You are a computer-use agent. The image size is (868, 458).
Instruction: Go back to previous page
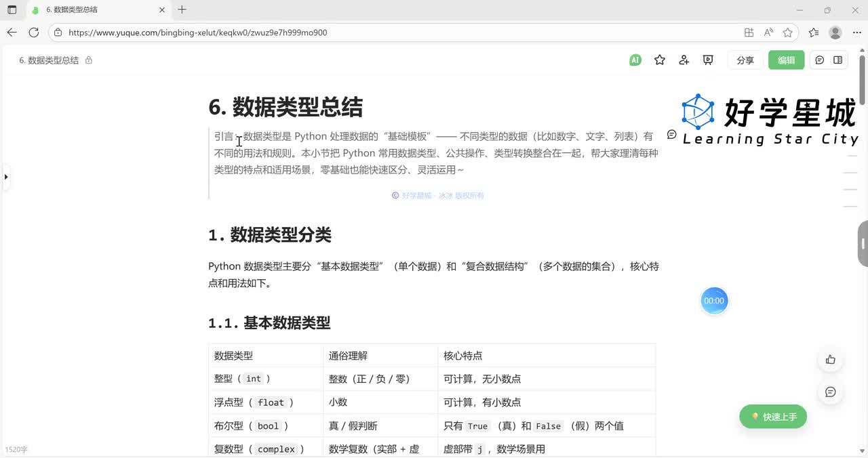tap(12, 32)
